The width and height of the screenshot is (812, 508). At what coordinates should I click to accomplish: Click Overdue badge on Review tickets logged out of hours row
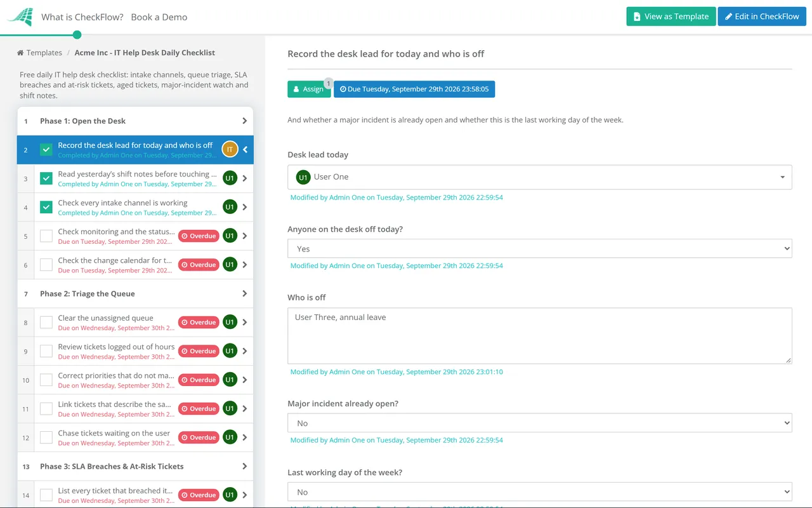pos(199,351)
